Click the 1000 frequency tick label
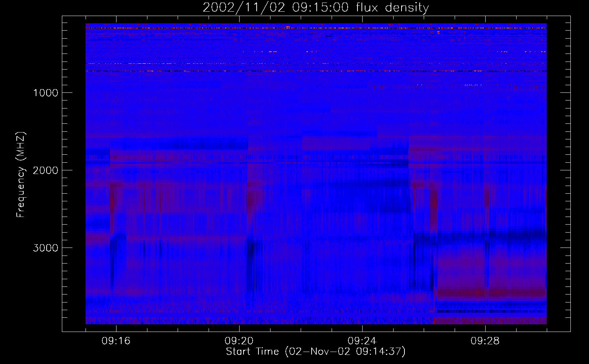 [46, 93]
